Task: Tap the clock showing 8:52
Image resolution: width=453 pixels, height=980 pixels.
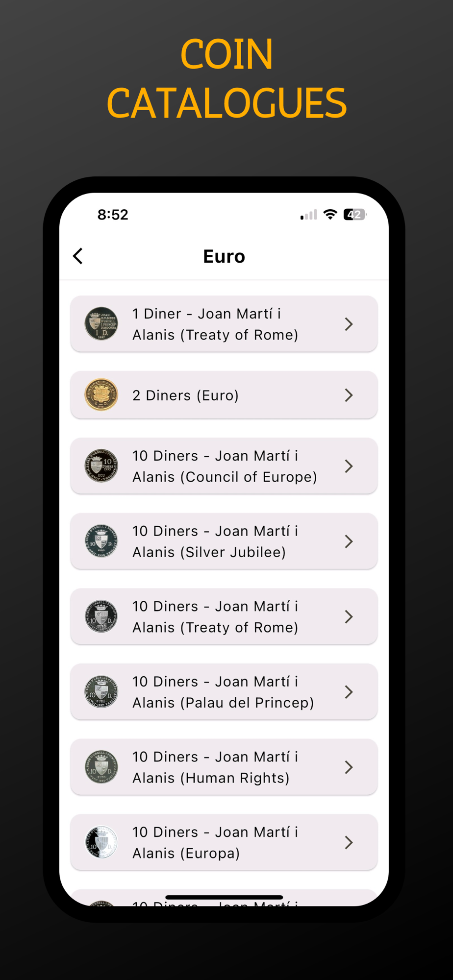Action: (x=113, y=215)
